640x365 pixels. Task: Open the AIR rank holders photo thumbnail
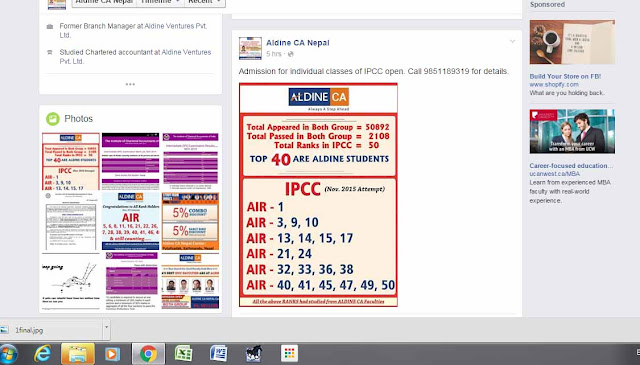click(x=130, y=221)
